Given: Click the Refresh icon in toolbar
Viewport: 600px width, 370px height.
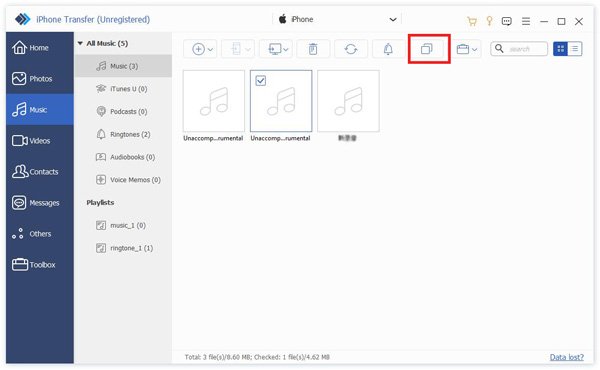Looking at the screenshot, I should point(351,49).
